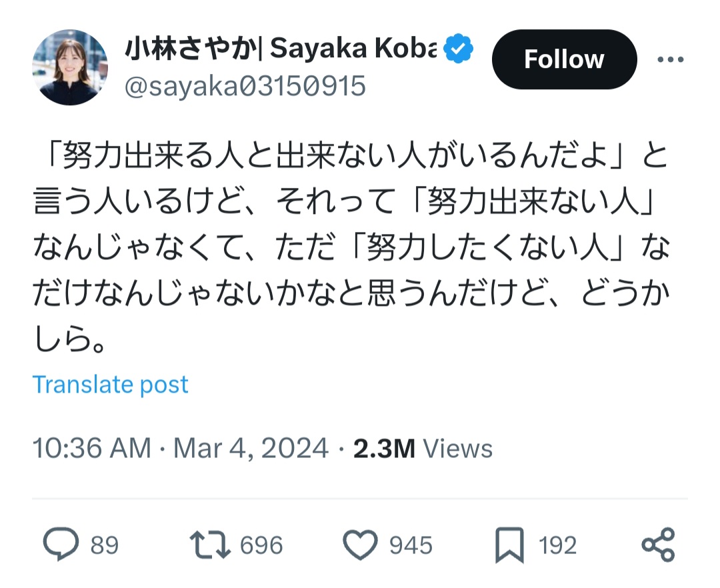Open Sayaka Kobayashi's profile picture
720x588 pixels.
click(x=70, y=67)
